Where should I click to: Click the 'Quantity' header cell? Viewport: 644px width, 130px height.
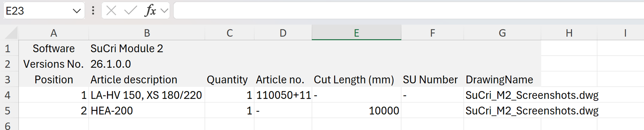229,80
